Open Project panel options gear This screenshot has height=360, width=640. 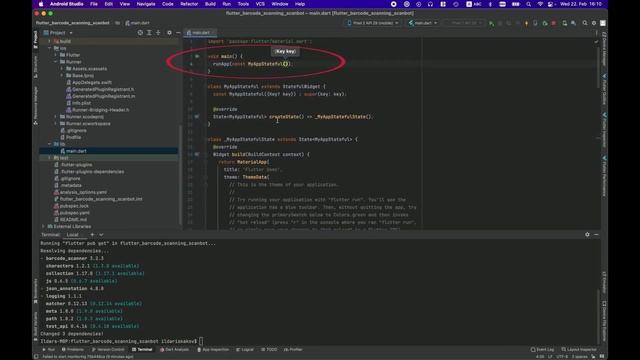pyautogui.click(x=169, y=33)
